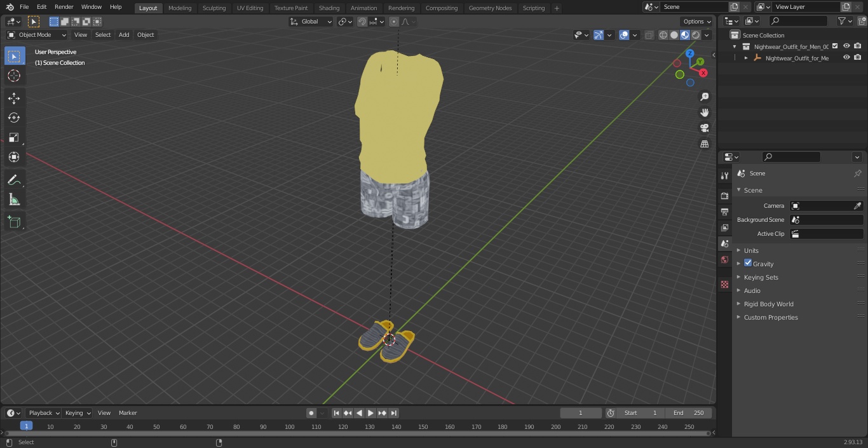Click new scene duplicate icon
The height and width of the screenshot is (448, 868).
(735, 7)
